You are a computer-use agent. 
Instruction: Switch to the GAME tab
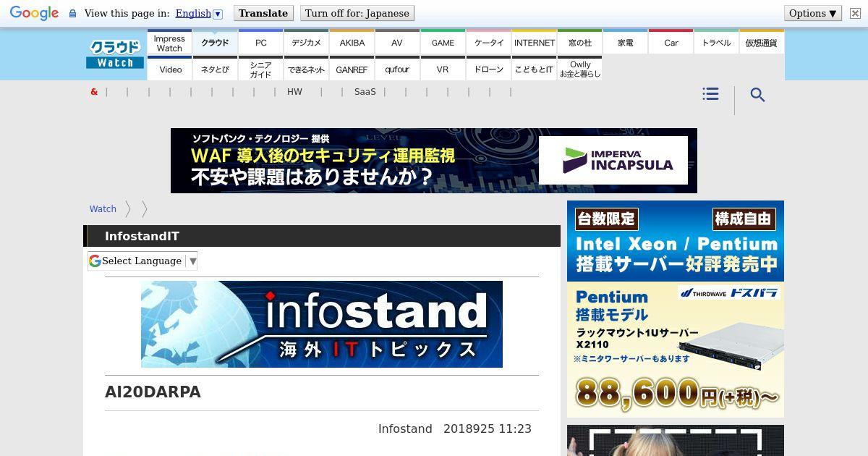(x=443, y=43)
